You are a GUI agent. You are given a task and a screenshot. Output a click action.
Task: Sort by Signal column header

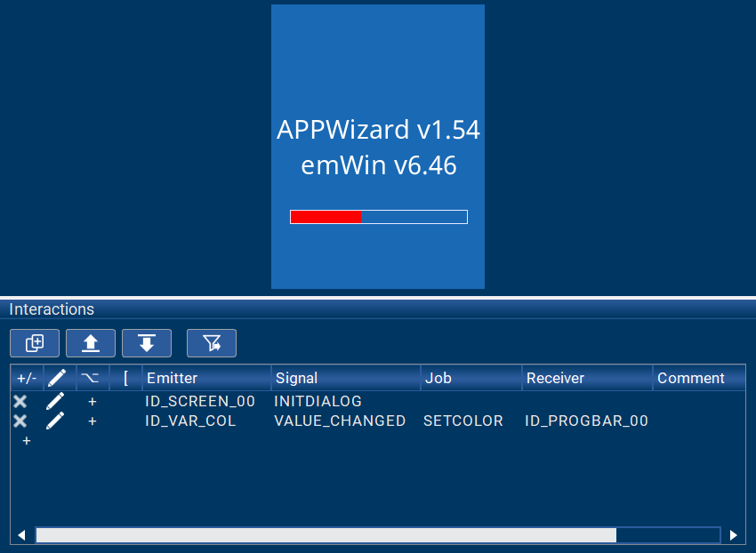(x=346, y=378)
